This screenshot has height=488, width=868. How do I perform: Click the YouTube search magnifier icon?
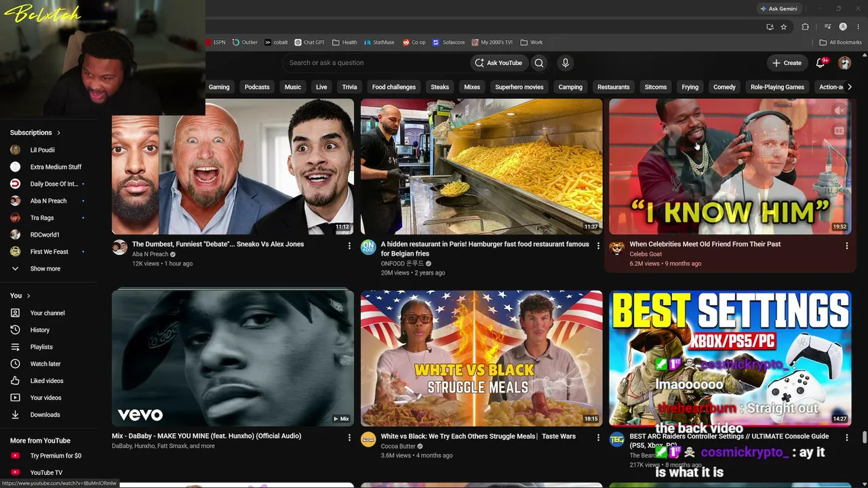tap(539, 63)
